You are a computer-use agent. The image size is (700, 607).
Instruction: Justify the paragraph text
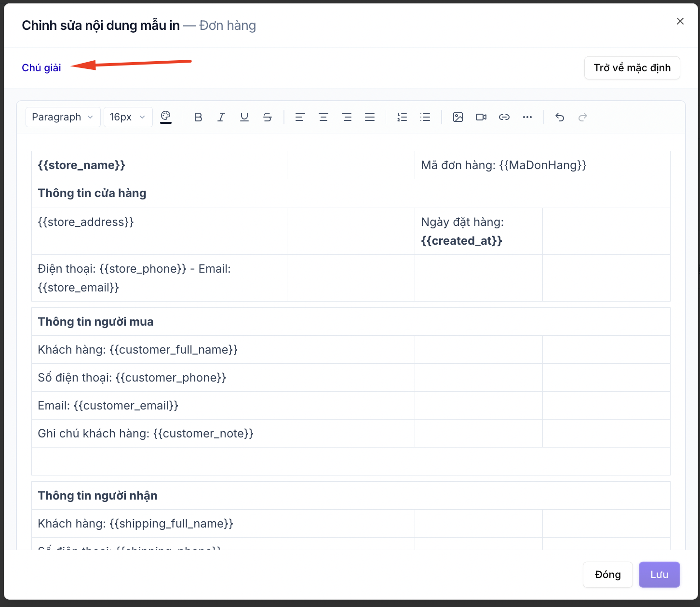[370, 117]
